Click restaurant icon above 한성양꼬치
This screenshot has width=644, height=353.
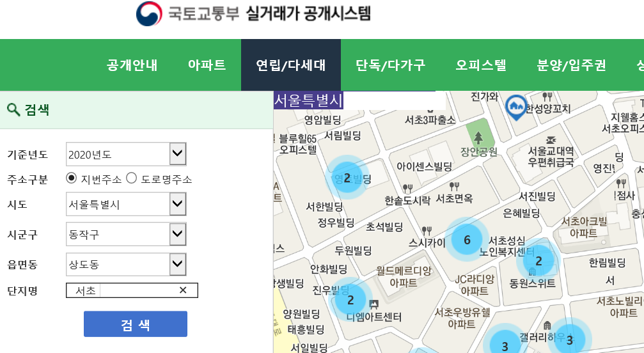click(x=547, y=97)
